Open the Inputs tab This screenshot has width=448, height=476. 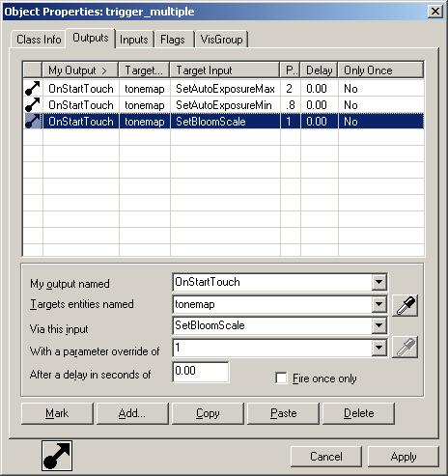pos(134,40)
